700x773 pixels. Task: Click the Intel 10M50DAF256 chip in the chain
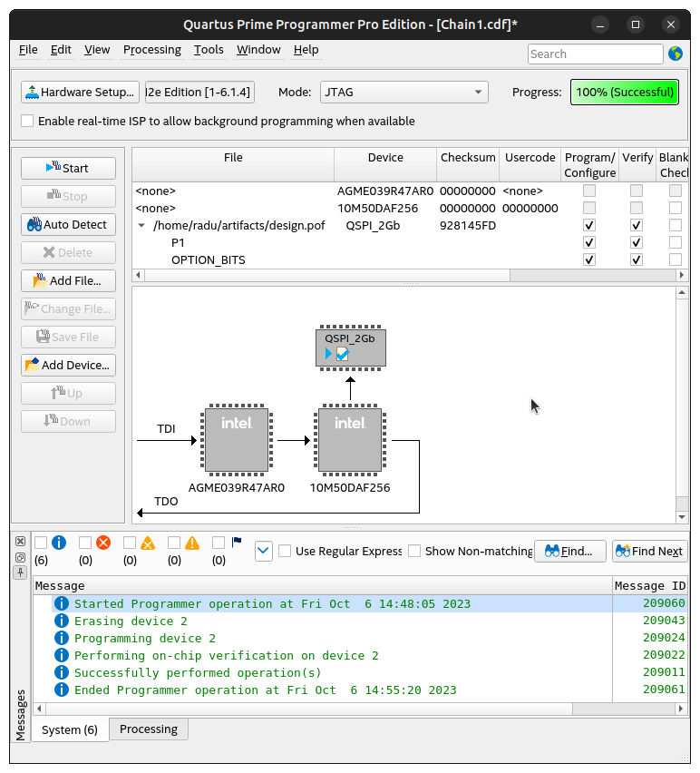(x=350, y=441)
